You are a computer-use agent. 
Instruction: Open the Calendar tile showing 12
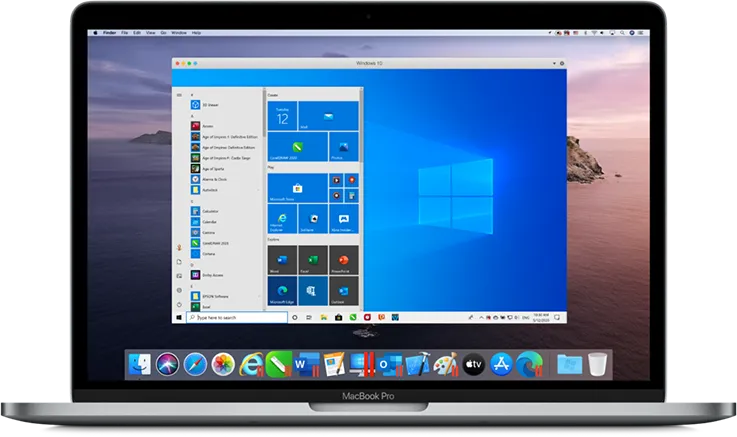click(282, 116)
